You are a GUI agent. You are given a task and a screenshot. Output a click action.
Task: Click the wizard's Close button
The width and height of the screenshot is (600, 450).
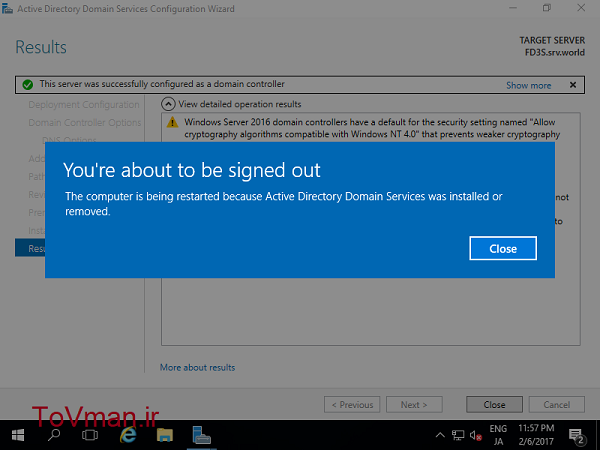point(494,404)
